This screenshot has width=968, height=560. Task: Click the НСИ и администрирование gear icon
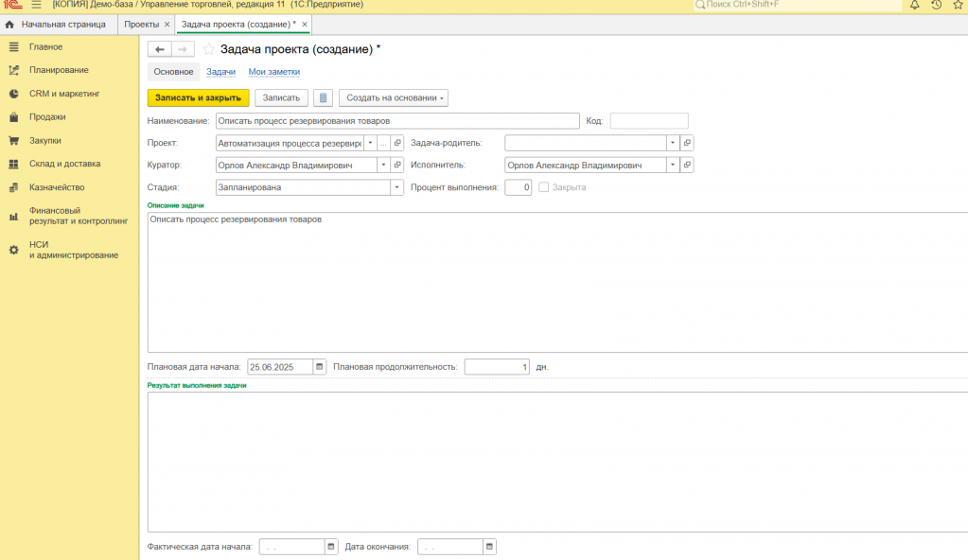13,250
